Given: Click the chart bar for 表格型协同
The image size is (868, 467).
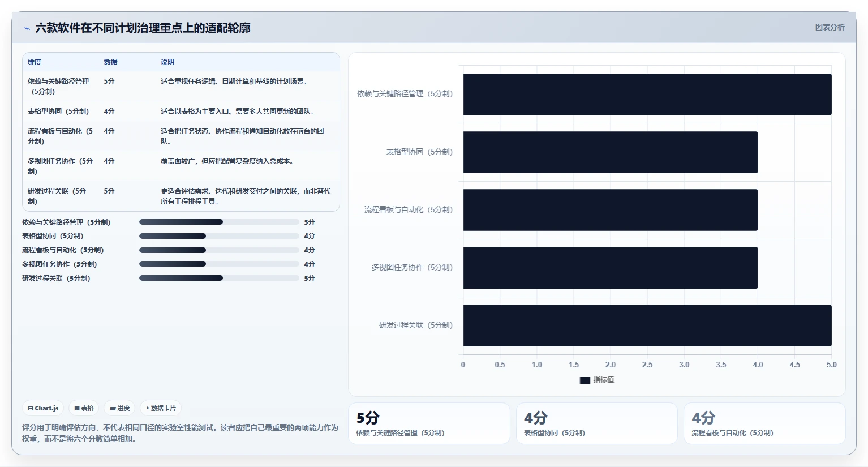Looking at the screenshot, I should coord(611,152).
